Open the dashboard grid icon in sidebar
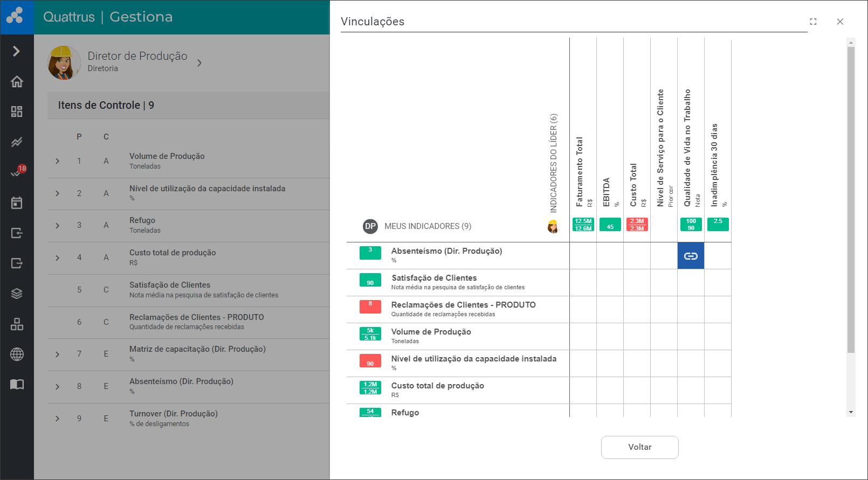This screenshot has width=868, height=480. pos(17,112)
